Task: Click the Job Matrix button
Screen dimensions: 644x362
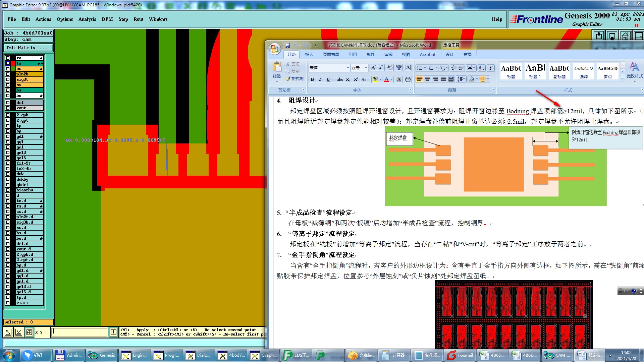Action: (x=28, y=48)
